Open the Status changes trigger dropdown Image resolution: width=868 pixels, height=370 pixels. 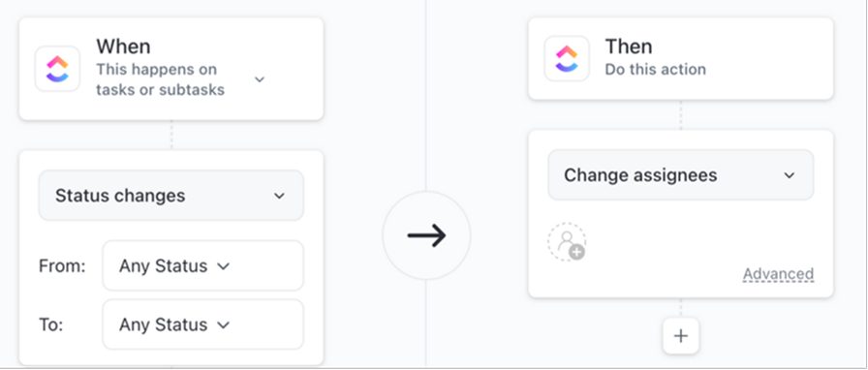point(171,196)
